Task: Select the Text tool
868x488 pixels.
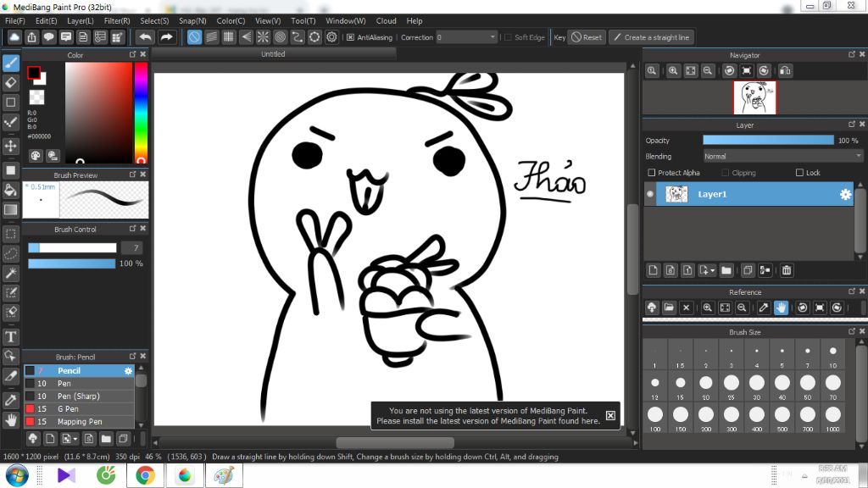Action: click(x=11, y=336)
